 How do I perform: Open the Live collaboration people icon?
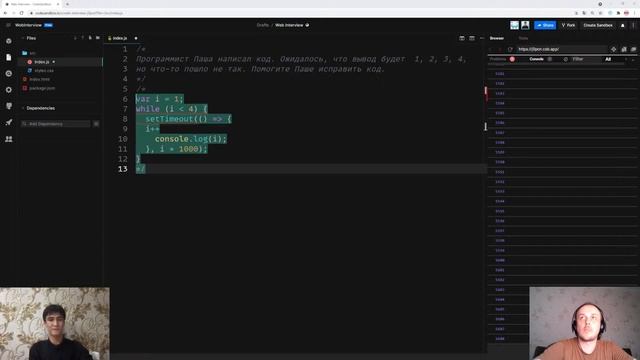coord(9,139)
